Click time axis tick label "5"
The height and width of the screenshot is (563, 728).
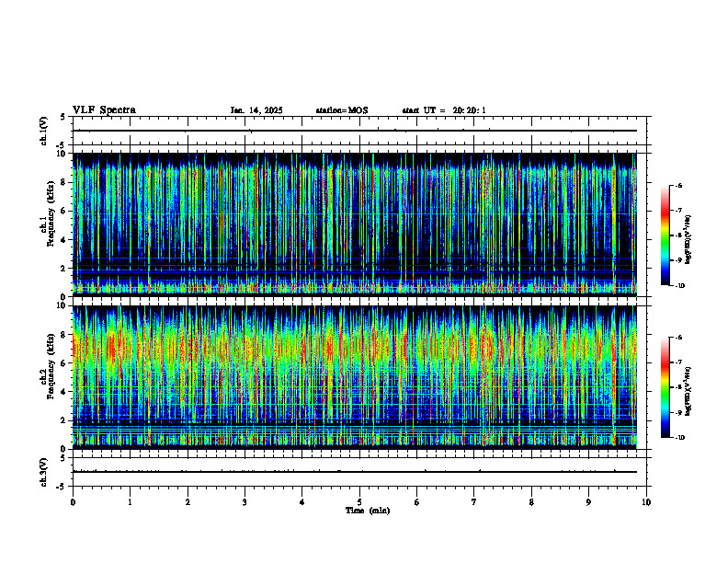click(x=359, y=502)
